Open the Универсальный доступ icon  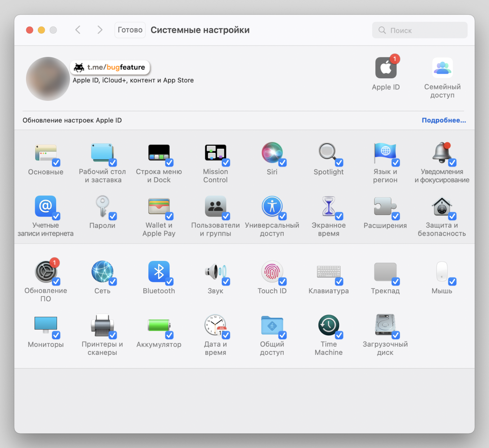click(272, 206)
